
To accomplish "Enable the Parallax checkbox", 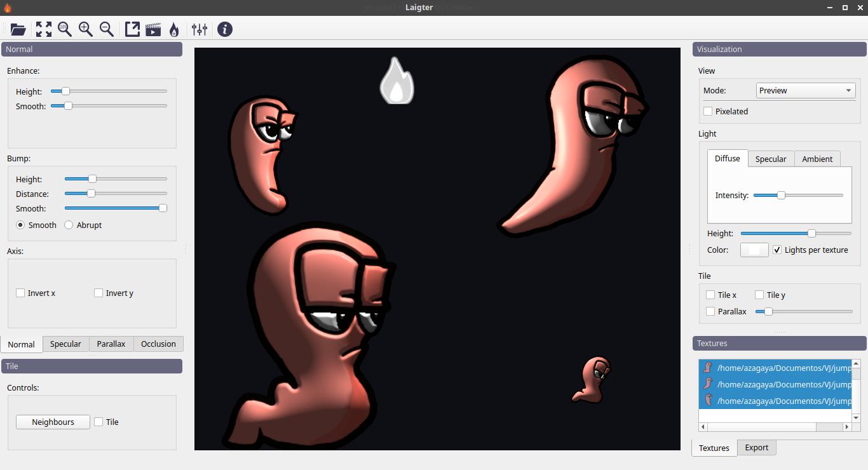I will point(710,311).
